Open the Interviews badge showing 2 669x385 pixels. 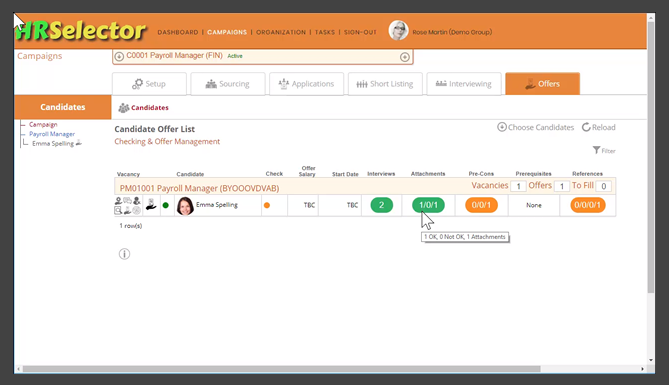coord(381,205)
